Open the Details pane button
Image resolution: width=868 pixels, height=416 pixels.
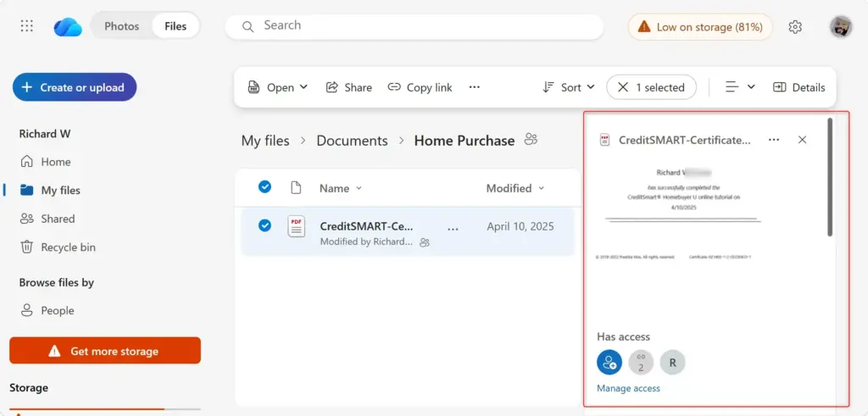coord(798,87)
